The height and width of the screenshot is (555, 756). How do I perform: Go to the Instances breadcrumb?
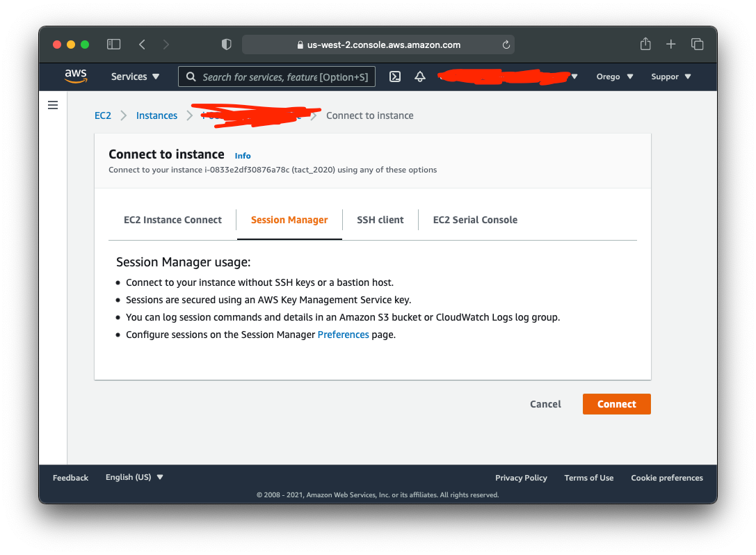tap(156, 115)
